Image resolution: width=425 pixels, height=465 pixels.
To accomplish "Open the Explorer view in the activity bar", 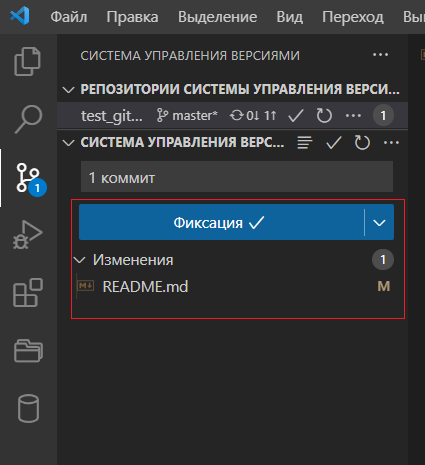I will click(x=27, y=61).
